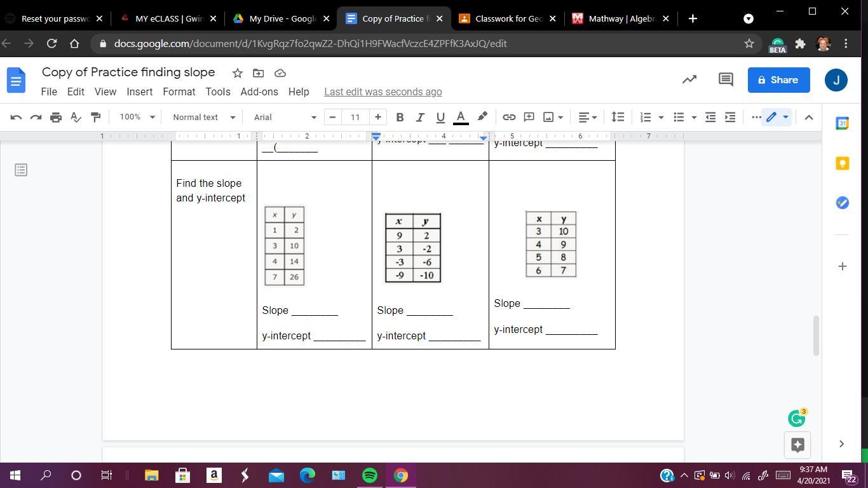Open the Grammarly widget
The image size is (868, 488).
click(796, 418)
